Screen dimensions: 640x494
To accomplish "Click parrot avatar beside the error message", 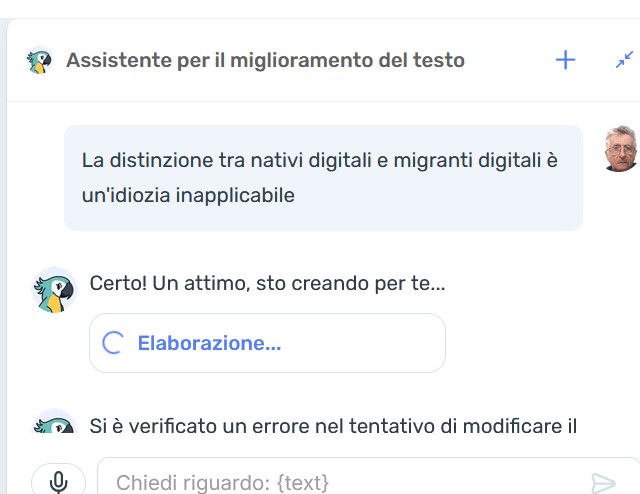I will (54, 424).
